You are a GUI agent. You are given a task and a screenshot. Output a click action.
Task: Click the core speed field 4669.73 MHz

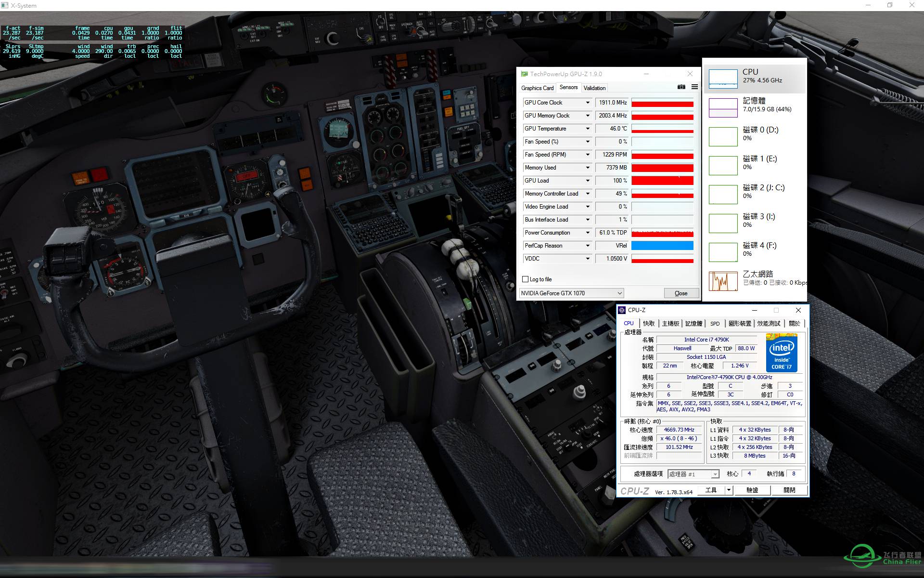point(679,430)
